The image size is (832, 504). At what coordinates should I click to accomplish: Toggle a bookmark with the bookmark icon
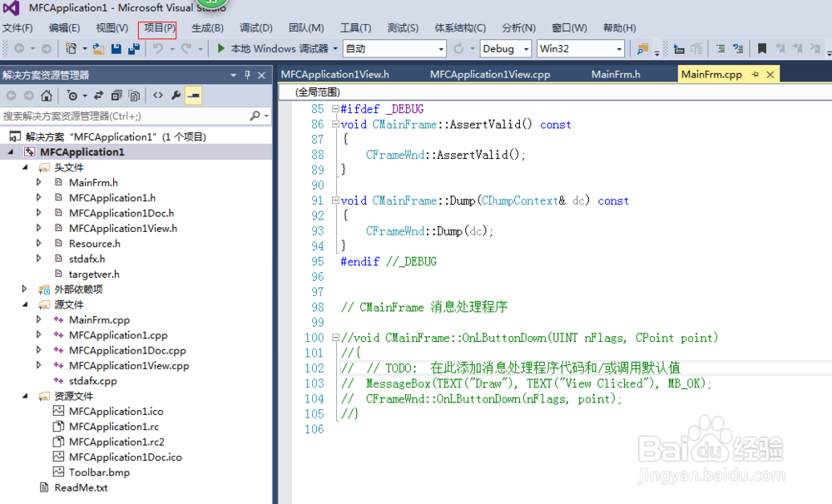762,49
